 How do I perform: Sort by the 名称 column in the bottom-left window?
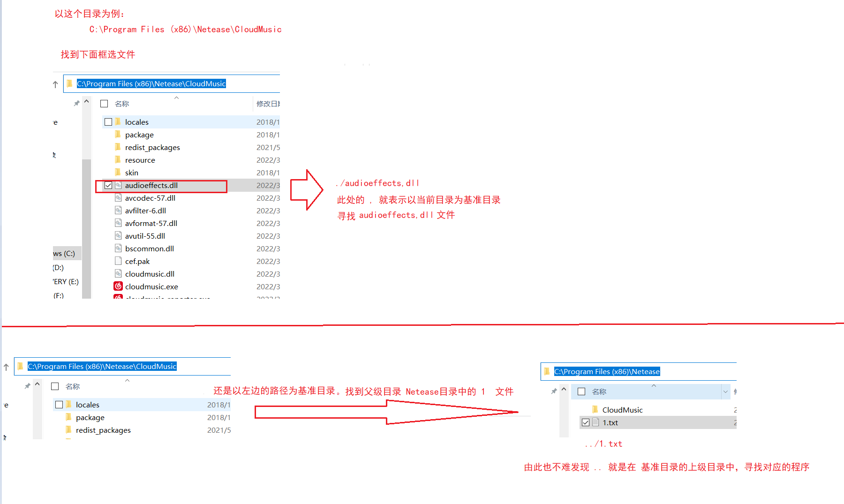point(73,386)
